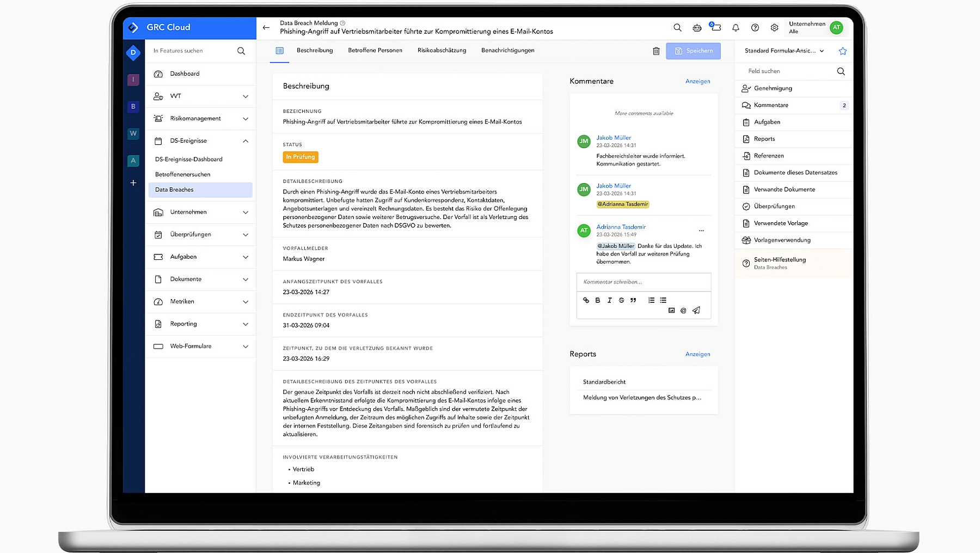This screenshot has height=553, width=980.
Task: Click the trash delete icon
Action: 656,51
